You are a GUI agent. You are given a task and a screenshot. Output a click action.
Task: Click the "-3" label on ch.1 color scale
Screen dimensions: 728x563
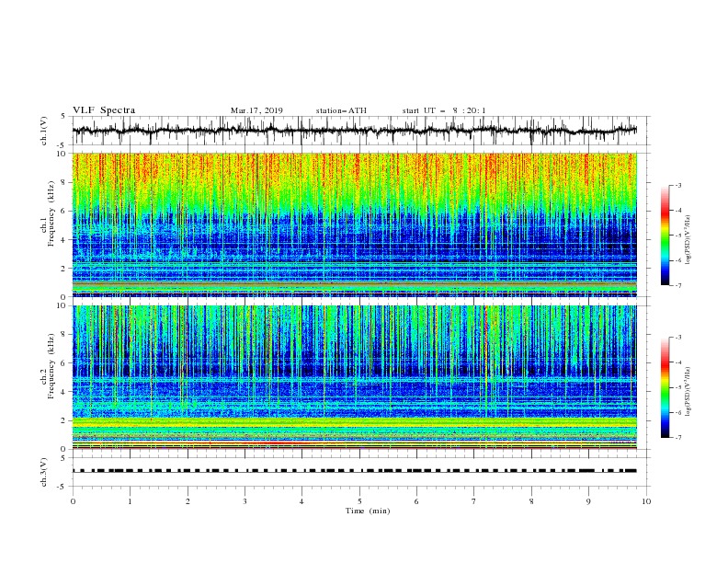click(677, 185)
